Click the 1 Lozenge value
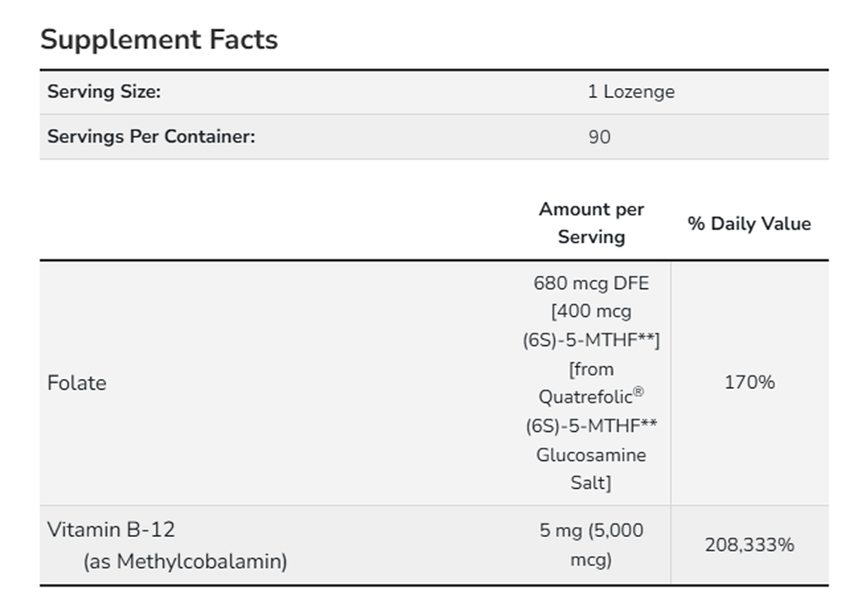The image size is (868, 615). [631, 92]
